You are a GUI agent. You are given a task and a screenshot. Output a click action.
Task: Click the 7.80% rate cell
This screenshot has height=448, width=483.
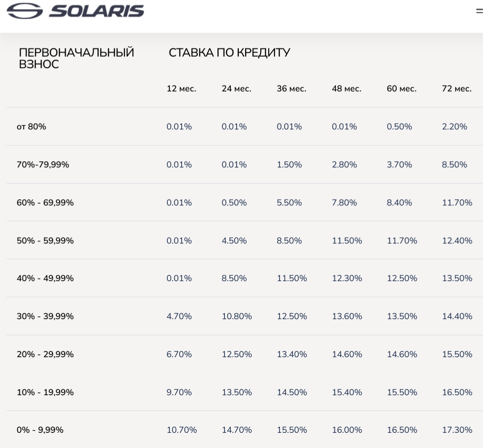pos(344,203)
